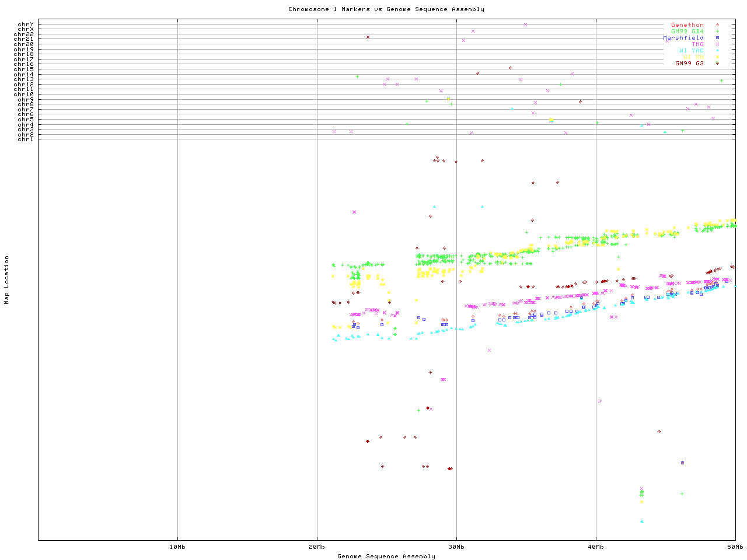Select the Marshfield legend label

tap(683, 38)
